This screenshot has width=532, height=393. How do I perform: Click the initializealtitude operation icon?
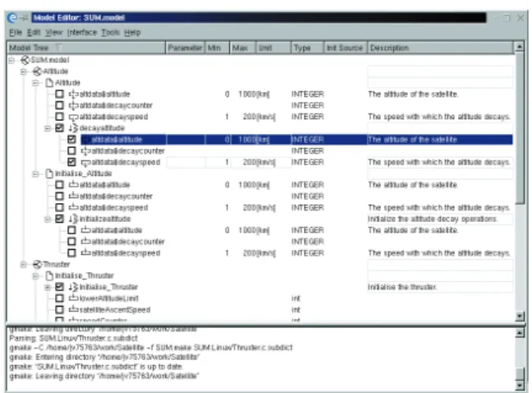(73, 219)
